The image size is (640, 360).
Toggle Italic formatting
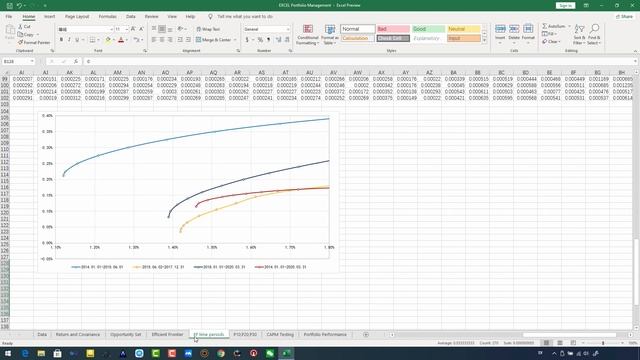click(x=69, y=40)
